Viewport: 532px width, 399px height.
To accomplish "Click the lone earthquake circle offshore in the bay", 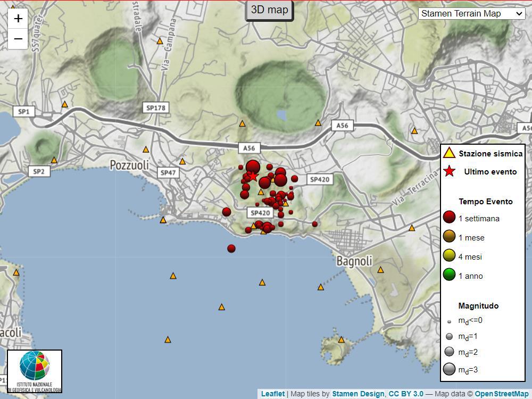I will [x=231, y=248].
